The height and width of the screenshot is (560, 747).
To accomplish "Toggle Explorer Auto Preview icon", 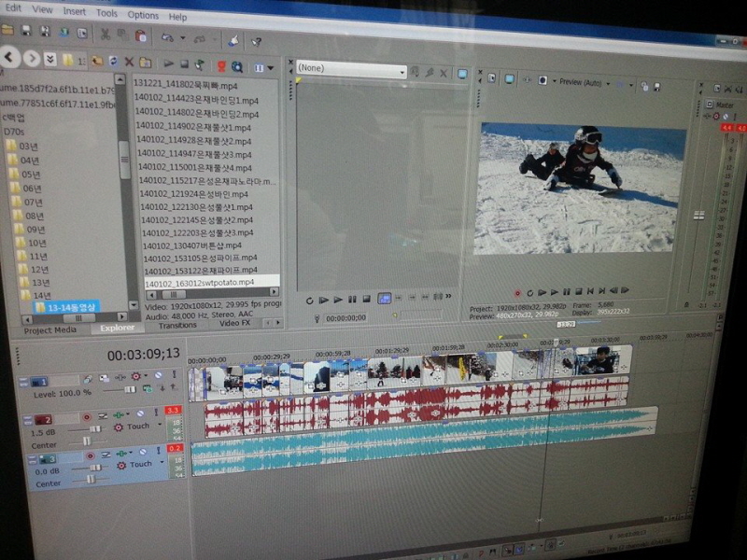I will (x=200, y=64).
